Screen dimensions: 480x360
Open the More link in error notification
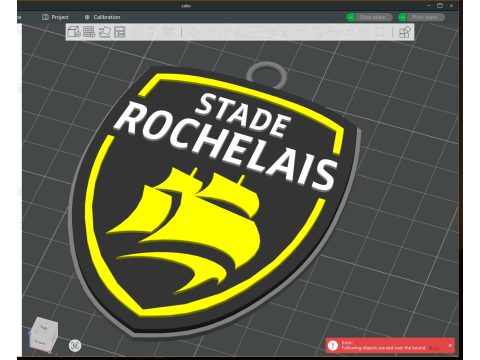(x=434, y=348)
